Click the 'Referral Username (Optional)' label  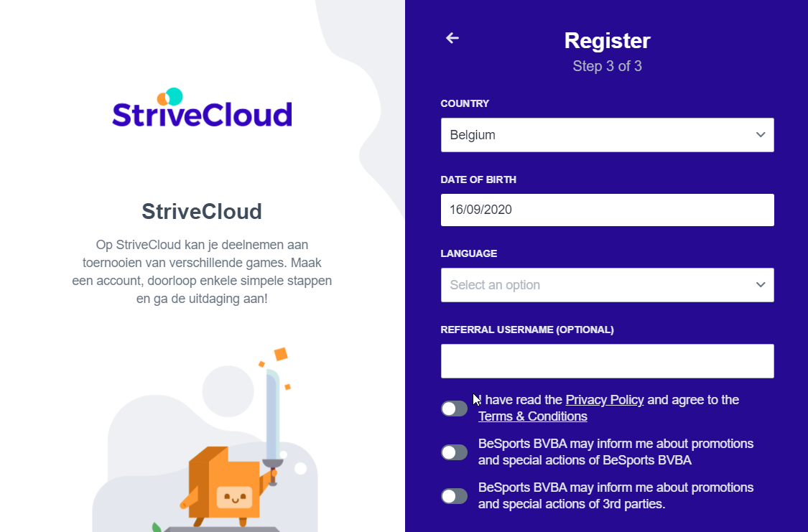(527, 330)
